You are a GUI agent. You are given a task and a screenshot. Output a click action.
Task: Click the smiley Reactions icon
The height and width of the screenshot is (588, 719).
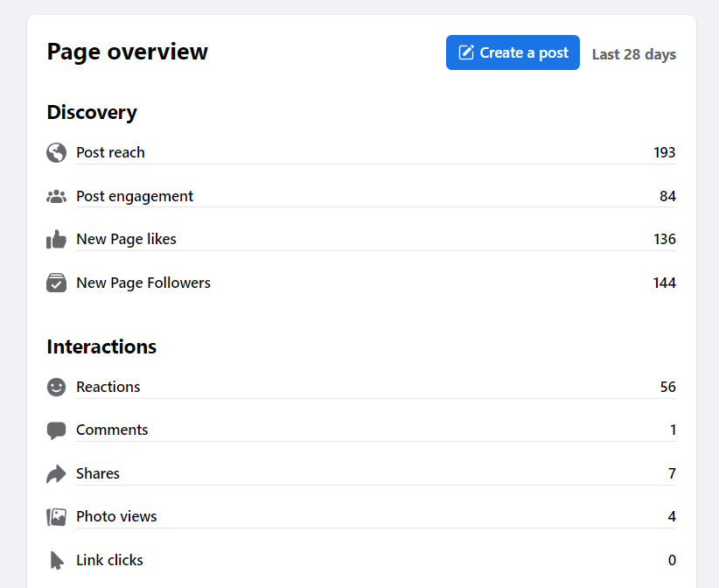coord(56,387)
